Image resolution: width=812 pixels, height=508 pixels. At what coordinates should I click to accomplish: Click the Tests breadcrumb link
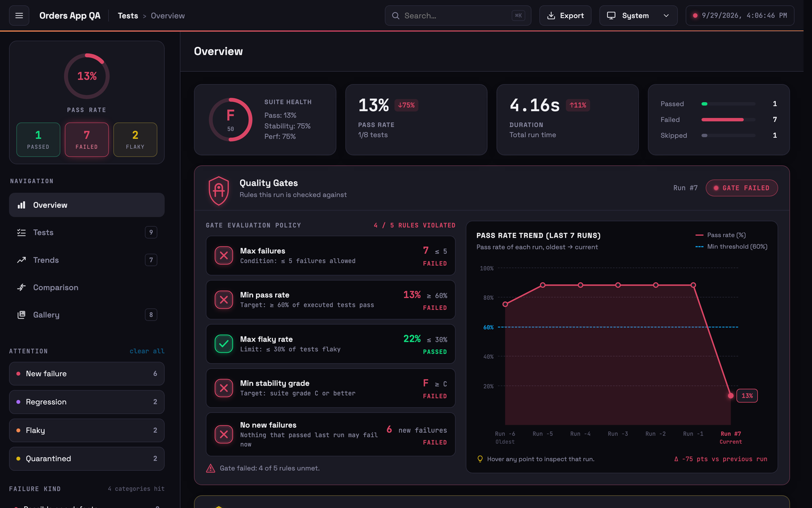tap(128, 16)
